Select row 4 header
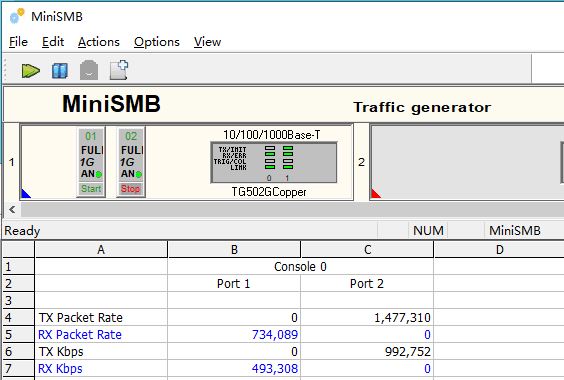Viewport: 564px width, 380px height. [18, 317]
